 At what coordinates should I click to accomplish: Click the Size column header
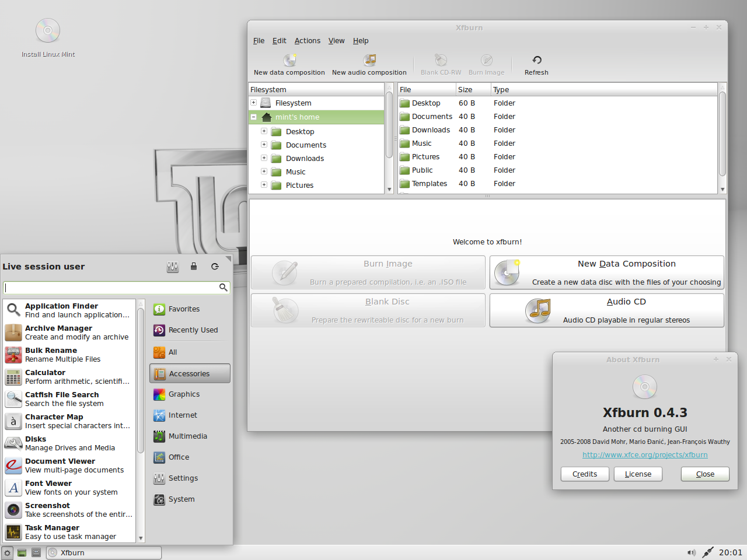coord(473,89)
